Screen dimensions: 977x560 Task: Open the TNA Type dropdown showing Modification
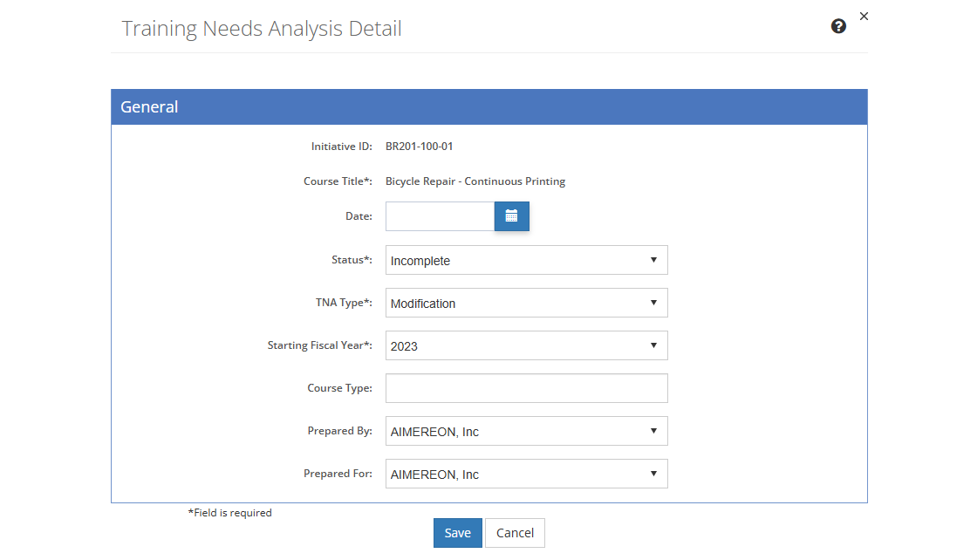527,303
